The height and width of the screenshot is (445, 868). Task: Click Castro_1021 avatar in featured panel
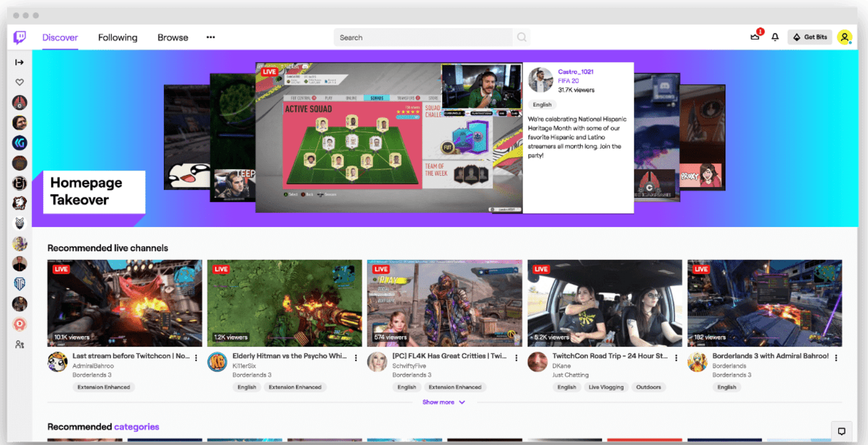pos(540,80)
